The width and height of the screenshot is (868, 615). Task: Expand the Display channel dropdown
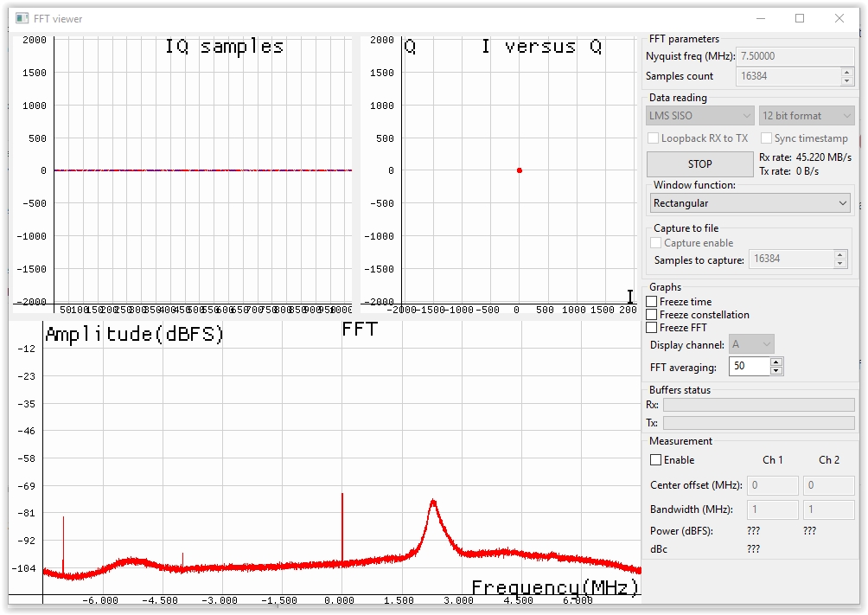point(751,344)
